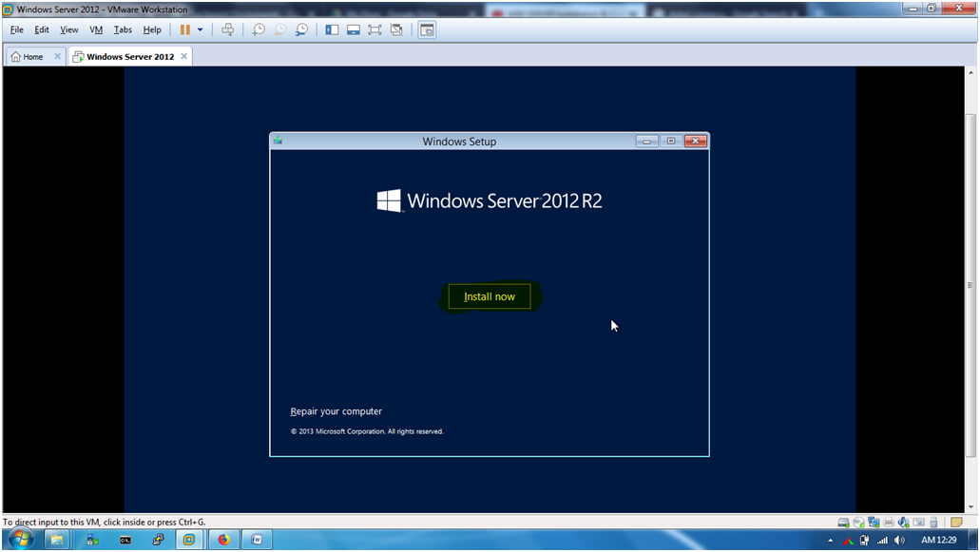Viewport: 980px width, 552px height.
Task: Open Windows Explorer from the taskbar
Action: tap(57, 540)
